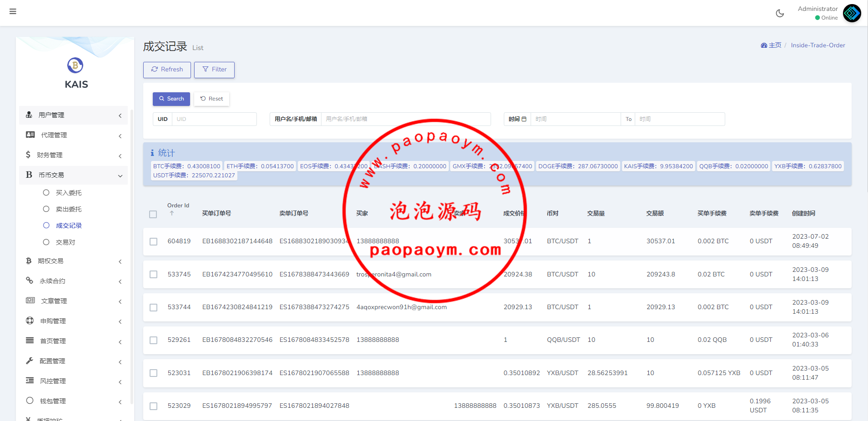Go to 主页 breadcrumb link
Screen dimensions: 868x421
click(x=775, y=45)
